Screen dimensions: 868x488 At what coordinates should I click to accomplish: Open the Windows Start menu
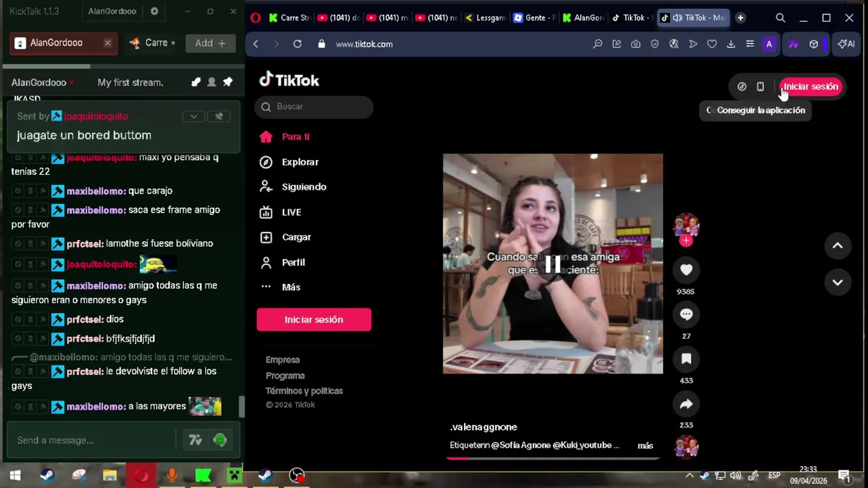15,476
